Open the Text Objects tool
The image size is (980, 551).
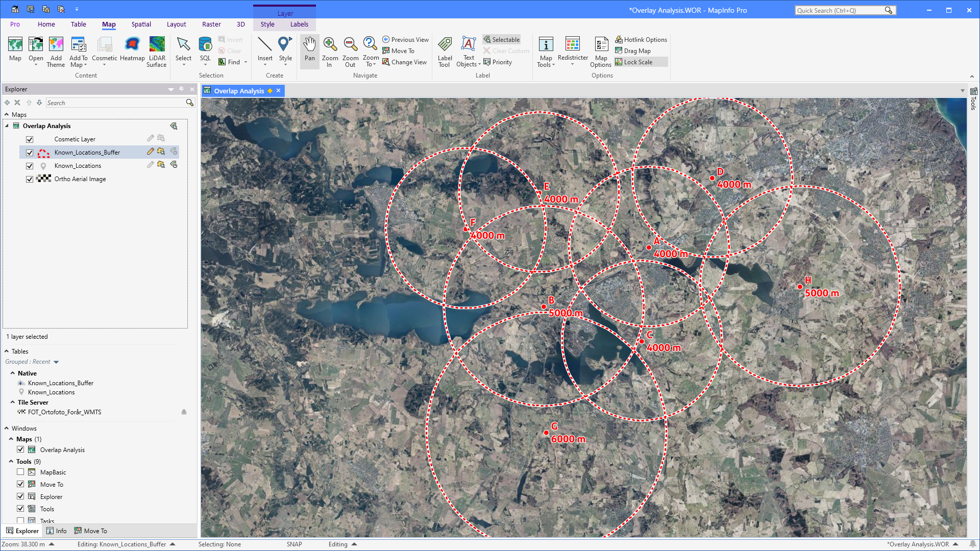pyautogui.click(x=469, y=52)
